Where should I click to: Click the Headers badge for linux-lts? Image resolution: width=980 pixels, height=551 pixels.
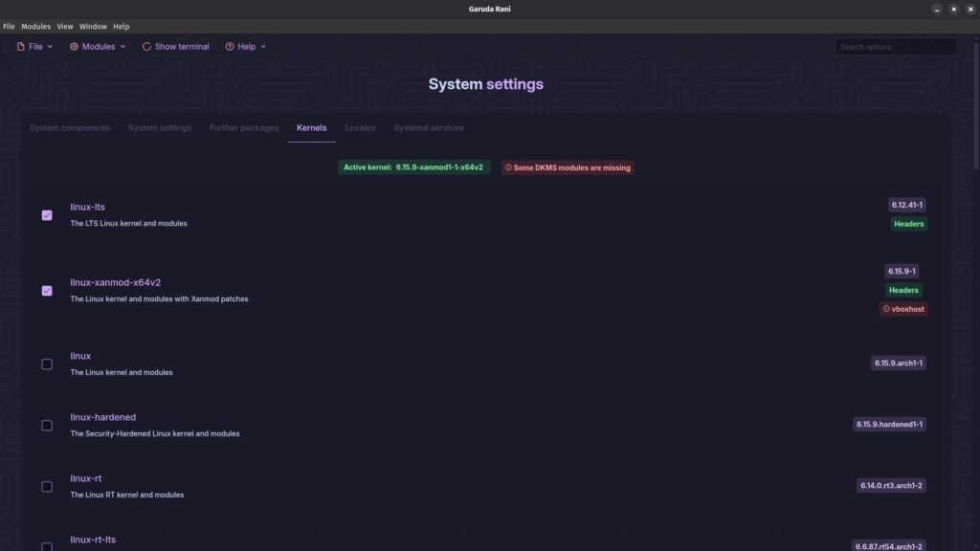909,224
